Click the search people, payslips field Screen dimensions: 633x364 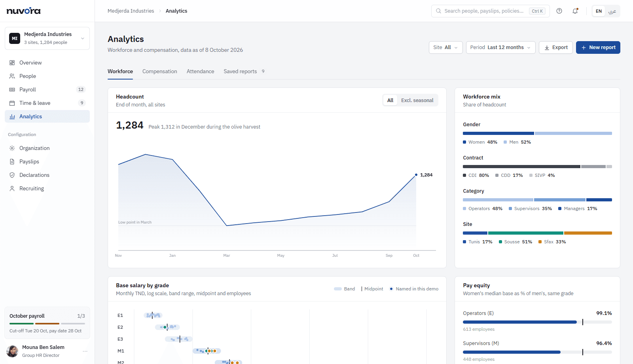[x=490, y=11]
